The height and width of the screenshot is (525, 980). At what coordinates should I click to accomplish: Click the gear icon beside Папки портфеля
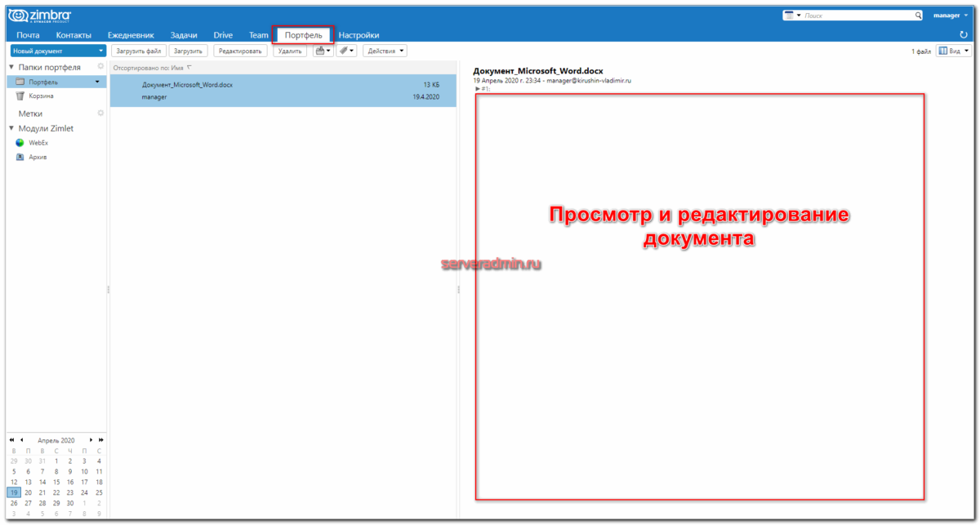click(x=100, y=66)
